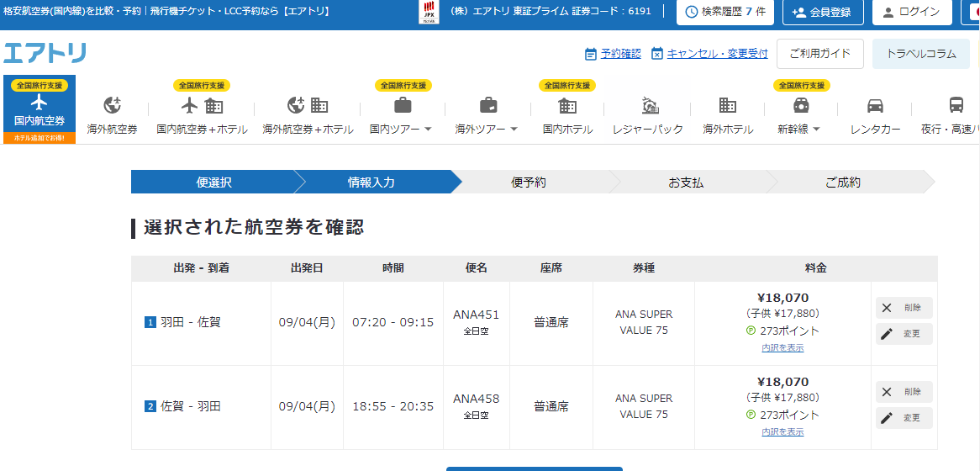Click flight number ANA458
Image resolution: width=980 pixels, height=471 pixels.
tap(477, 399)
